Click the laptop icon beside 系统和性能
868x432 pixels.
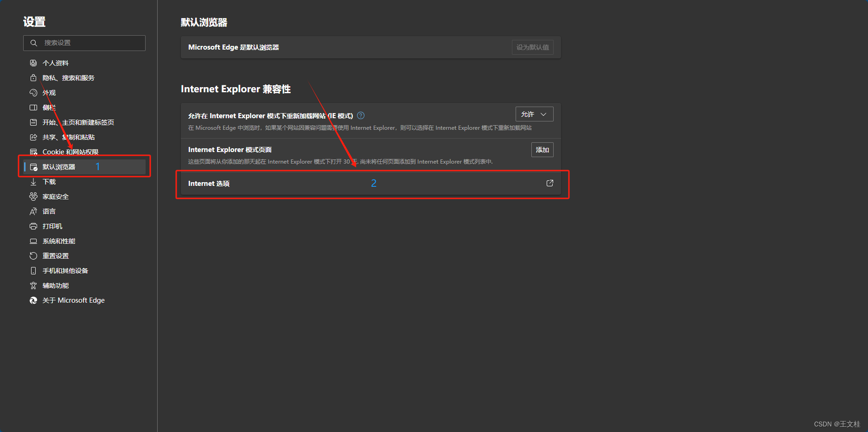(33, 241)
